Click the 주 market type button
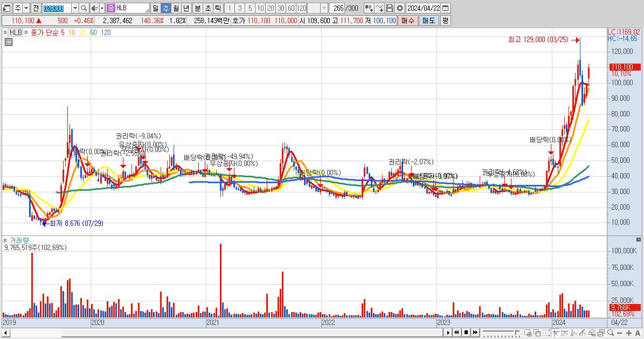This screenshot has height=339, width=644. click(x=18, y=8)
